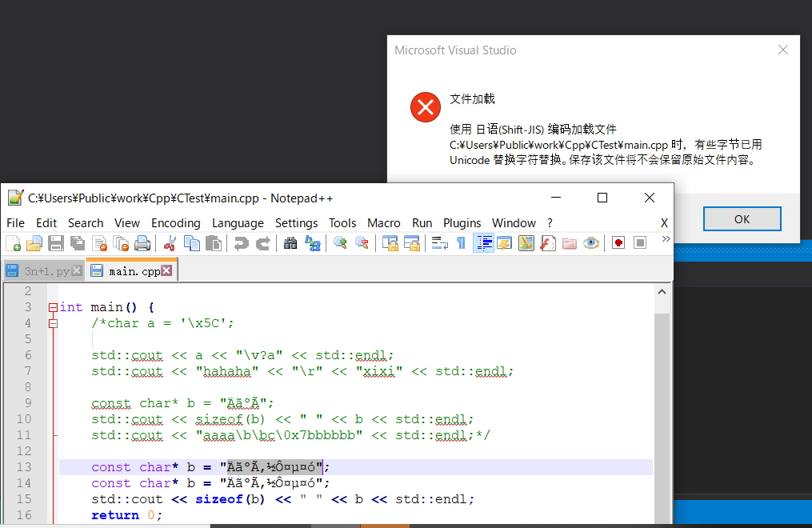Open Find with the binoculars icon
The height and width of the screenshot is (528, 812).
[291, 243]
